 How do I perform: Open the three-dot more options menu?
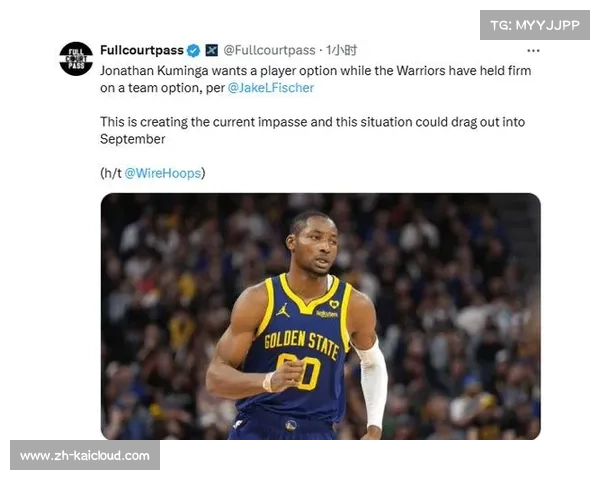click(533, 51)
